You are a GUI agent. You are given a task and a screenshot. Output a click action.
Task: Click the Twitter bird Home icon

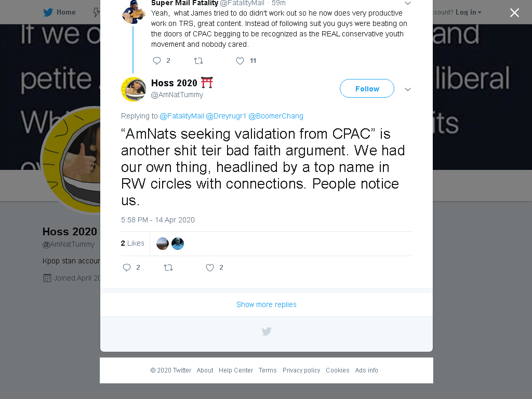click(x=48, y=12)
